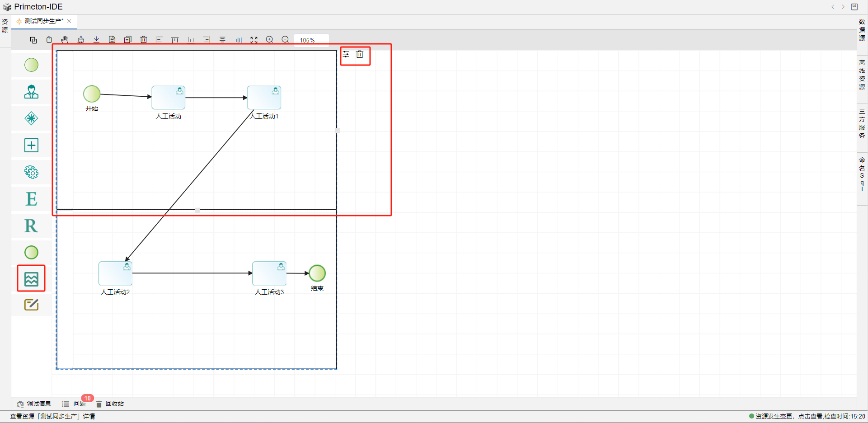Click the zoom in magnifier icon

tap(270, 40)
